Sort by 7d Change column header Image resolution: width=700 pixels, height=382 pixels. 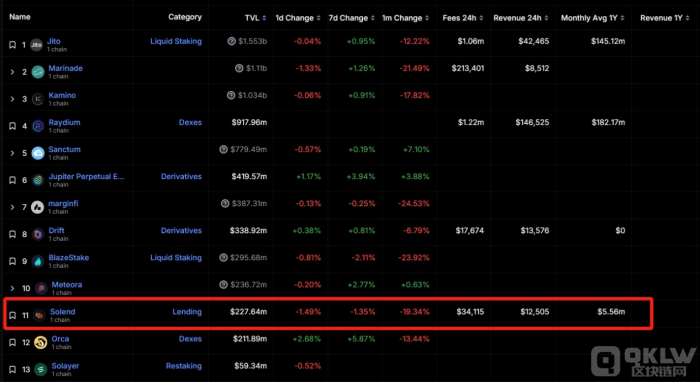point(350,18)
